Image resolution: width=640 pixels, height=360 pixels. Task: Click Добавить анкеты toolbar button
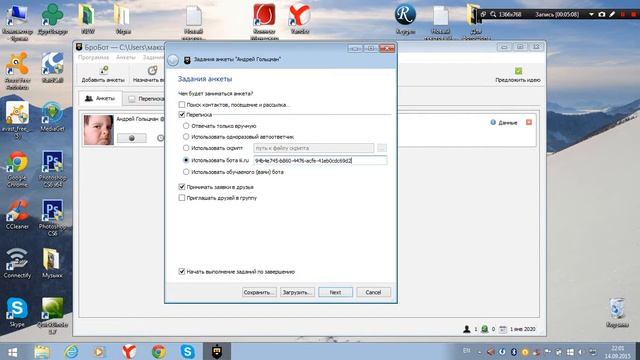[103, 74]
